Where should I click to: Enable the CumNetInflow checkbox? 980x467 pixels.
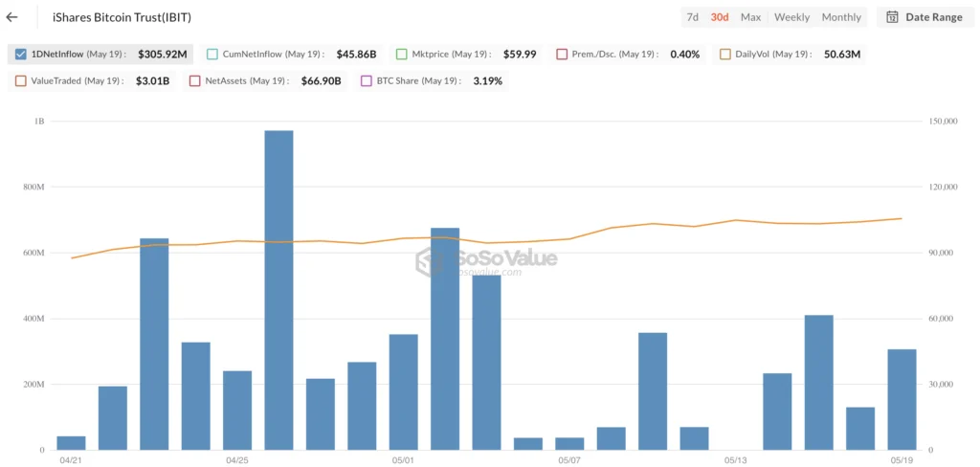pos(212,55)
